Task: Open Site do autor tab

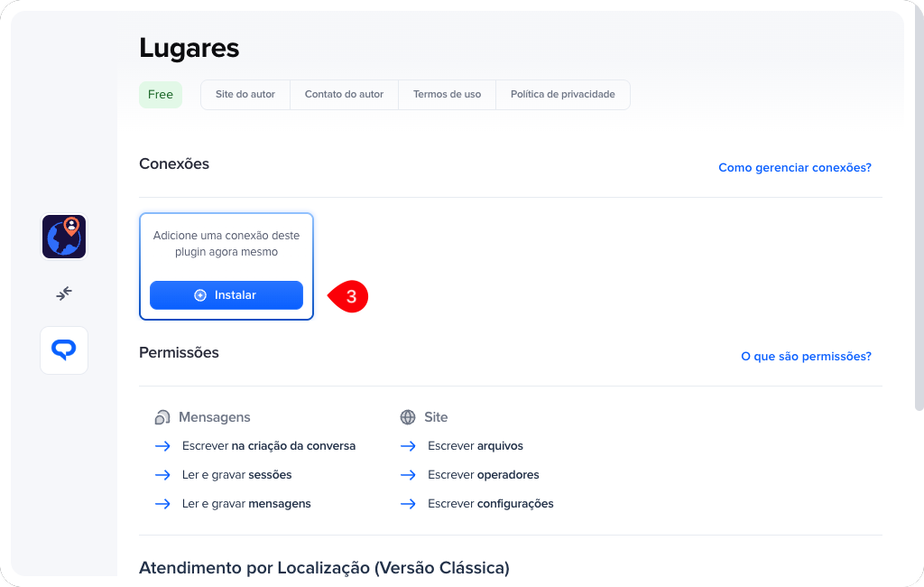Action: [x=245, y=95]
